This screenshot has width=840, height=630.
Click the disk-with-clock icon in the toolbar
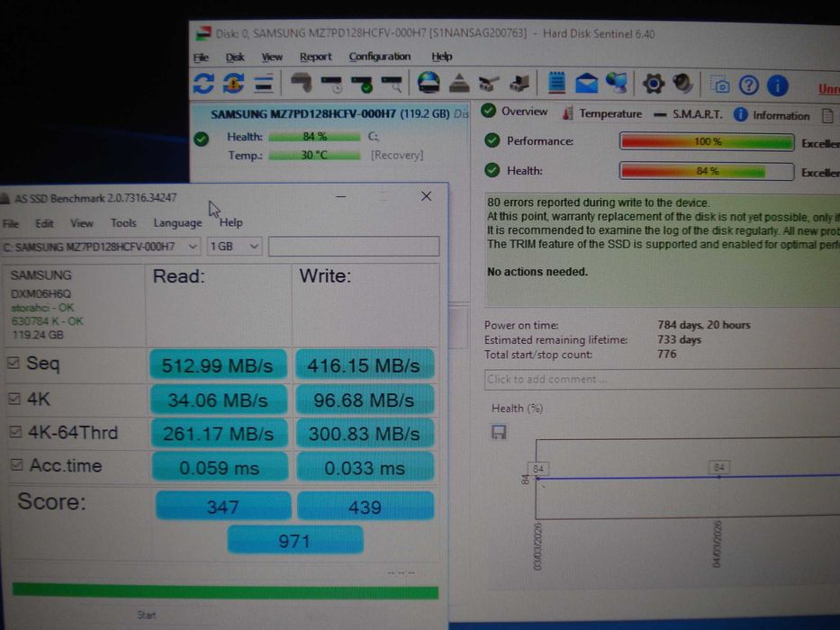click(x=332, y=84)
